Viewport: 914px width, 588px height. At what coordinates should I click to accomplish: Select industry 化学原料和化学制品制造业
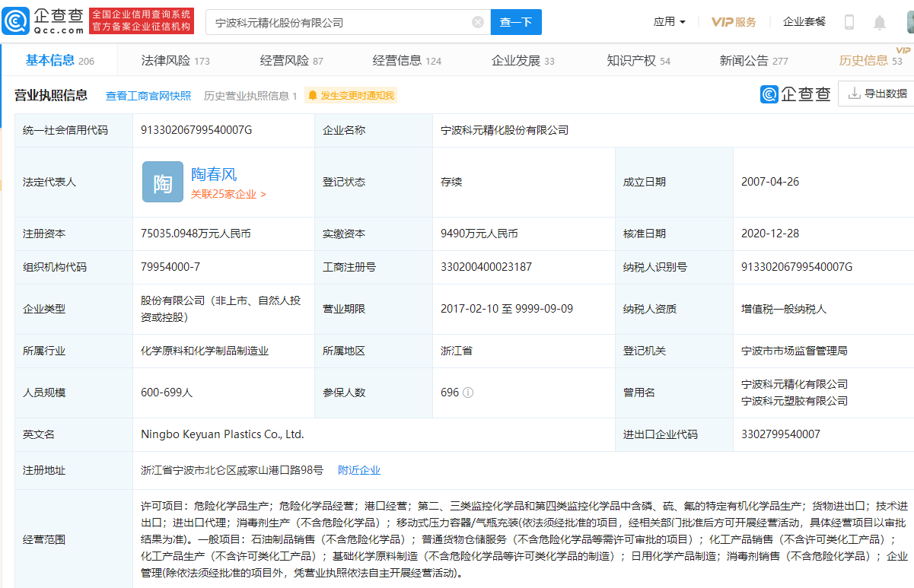(205, 351)
